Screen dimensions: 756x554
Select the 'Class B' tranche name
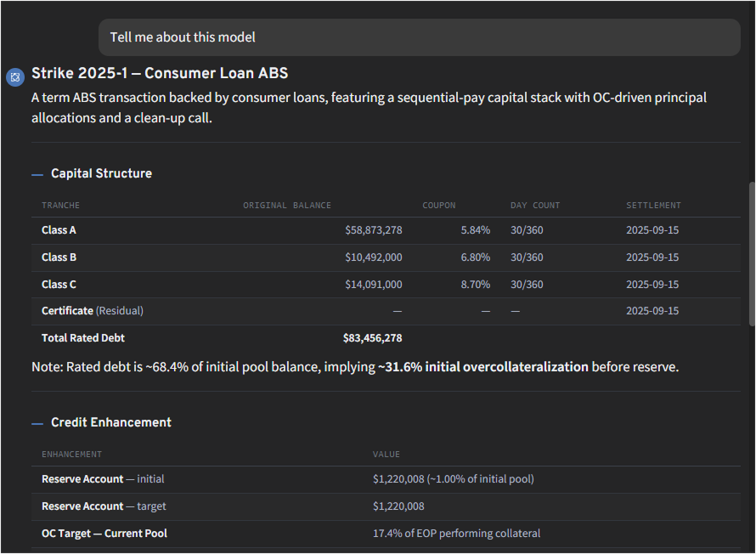coord(59,257)
